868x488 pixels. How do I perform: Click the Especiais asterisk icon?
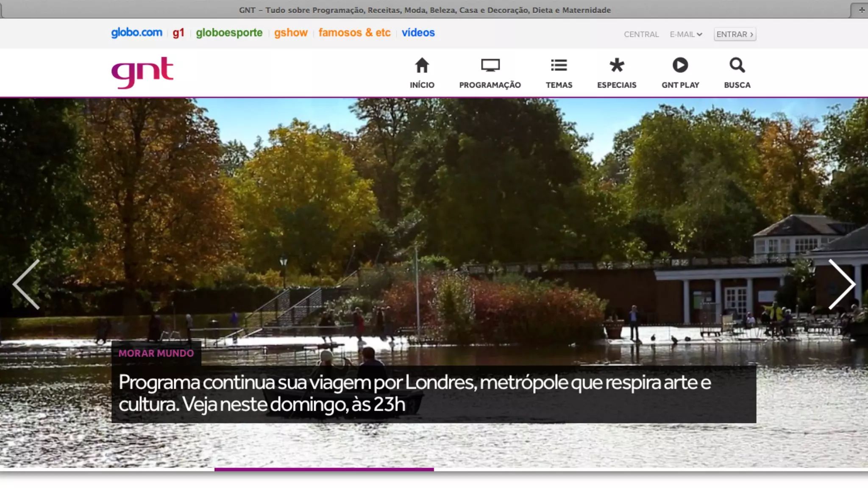tap(617, 66)
